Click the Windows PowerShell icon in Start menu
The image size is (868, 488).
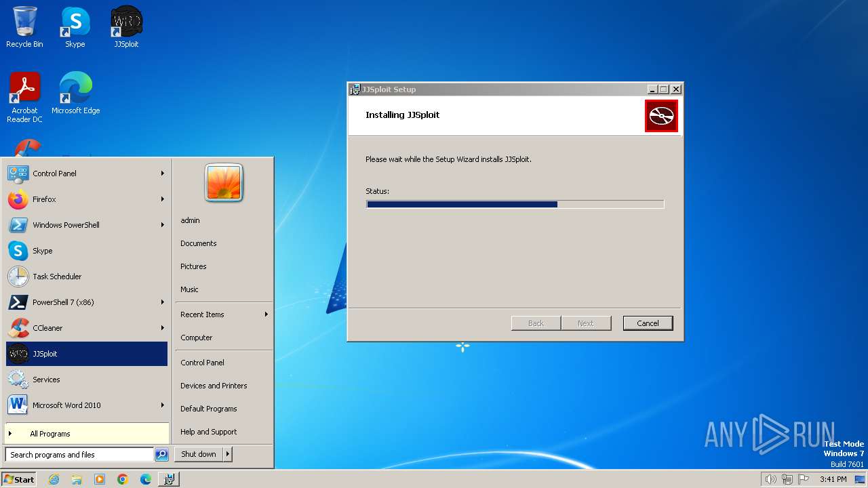18,225
